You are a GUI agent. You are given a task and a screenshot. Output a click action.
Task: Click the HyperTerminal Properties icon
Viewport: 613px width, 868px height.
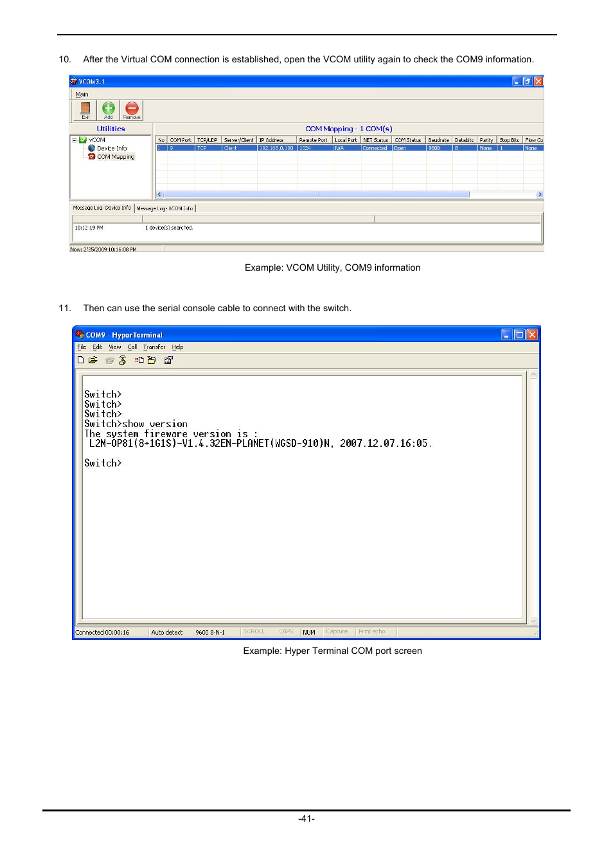click(168, 360)
